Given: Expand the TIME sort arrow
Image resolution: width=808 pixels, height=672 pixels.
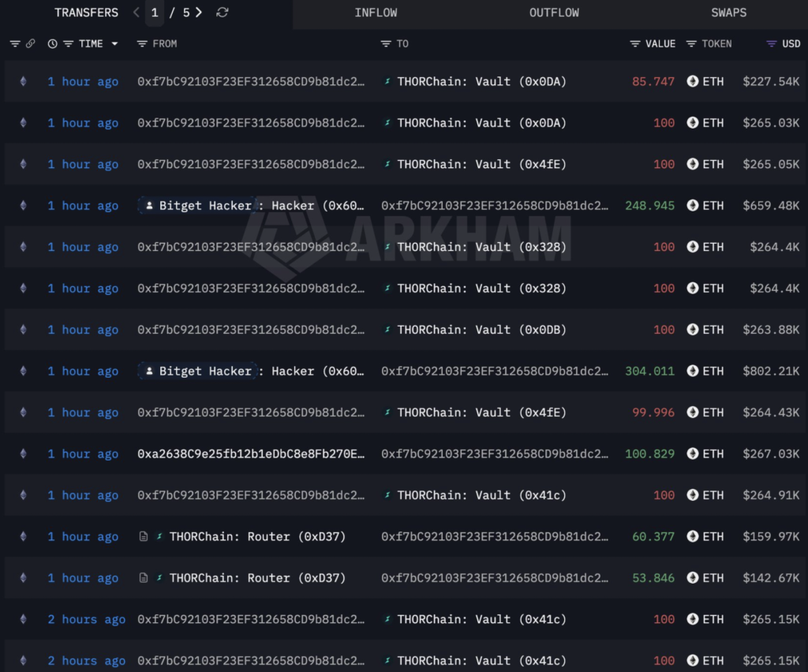Looking at the screenshot, I should [114, 43].
